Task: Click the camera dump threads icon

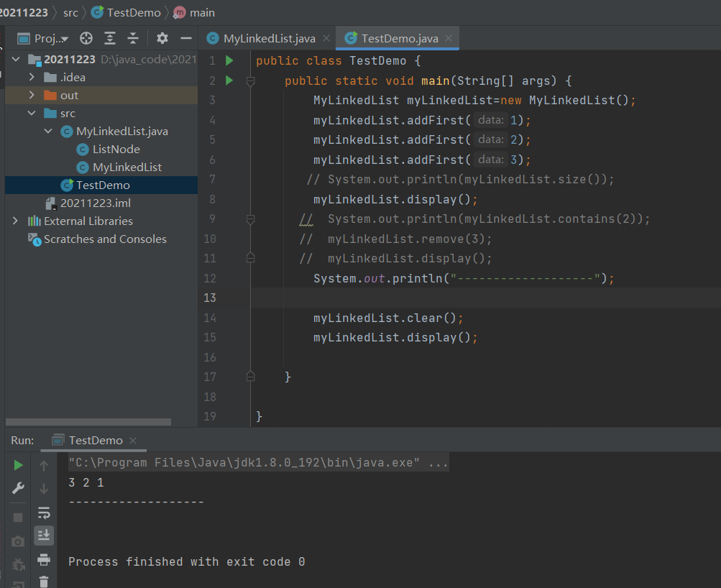Action: coord(18,541)
